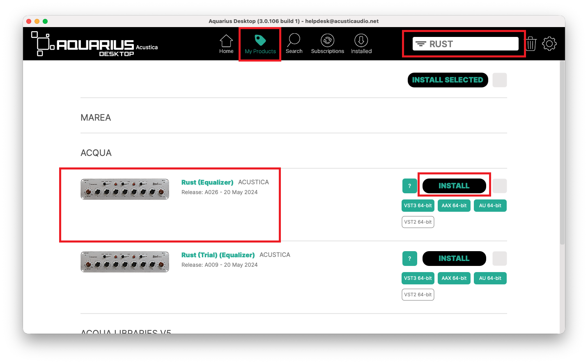Click the Rust (Trial) hardware thumbnail

point(125,262)
